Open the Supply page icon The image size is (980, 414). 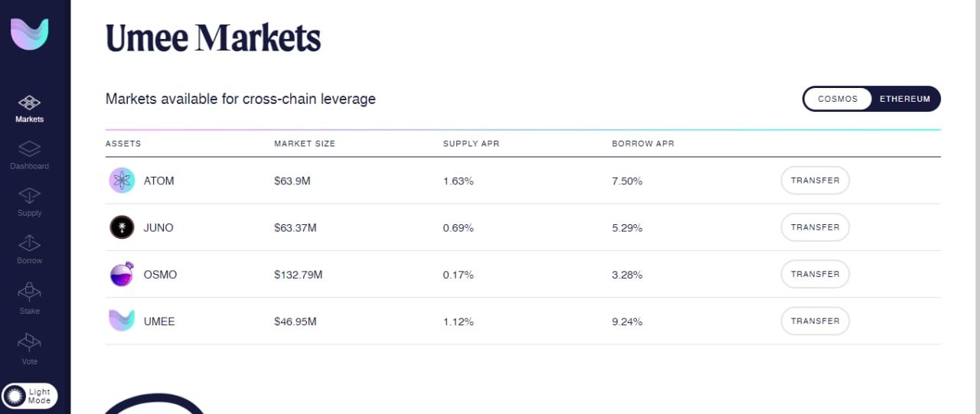29,196
